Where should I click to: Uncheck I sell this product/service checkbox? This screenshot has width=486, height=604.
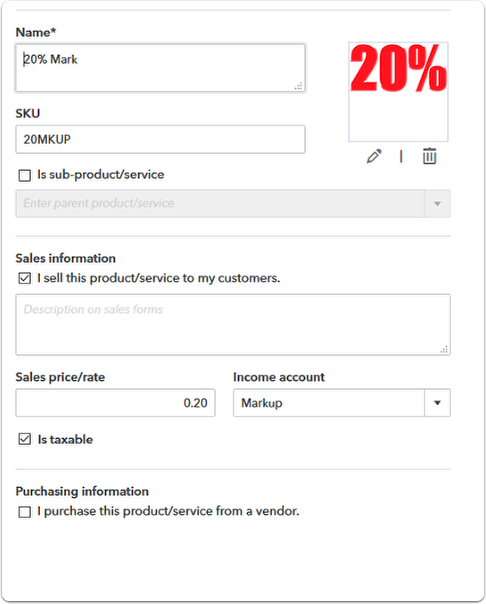click(x=25, y=278)
